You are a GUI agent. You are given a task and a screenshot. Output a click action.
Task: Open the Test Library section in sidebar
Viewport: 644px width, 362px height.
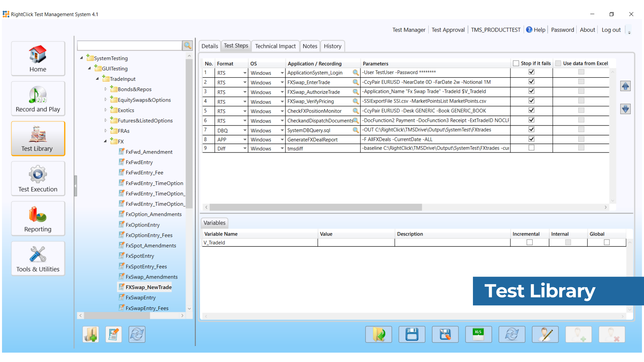pyautogui.click(x=38, y=138)
